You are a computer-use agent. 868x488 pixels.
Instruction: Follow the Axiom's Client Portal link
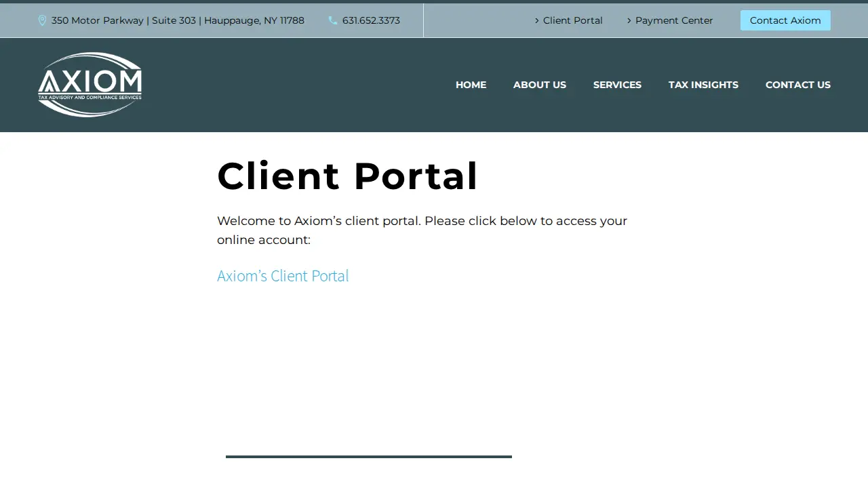(x=283, y=276)
